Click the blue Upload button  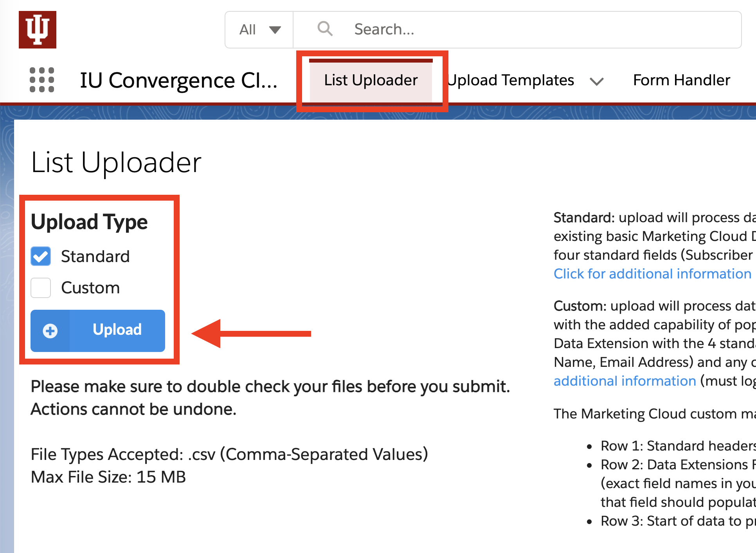tap(98, 330)
